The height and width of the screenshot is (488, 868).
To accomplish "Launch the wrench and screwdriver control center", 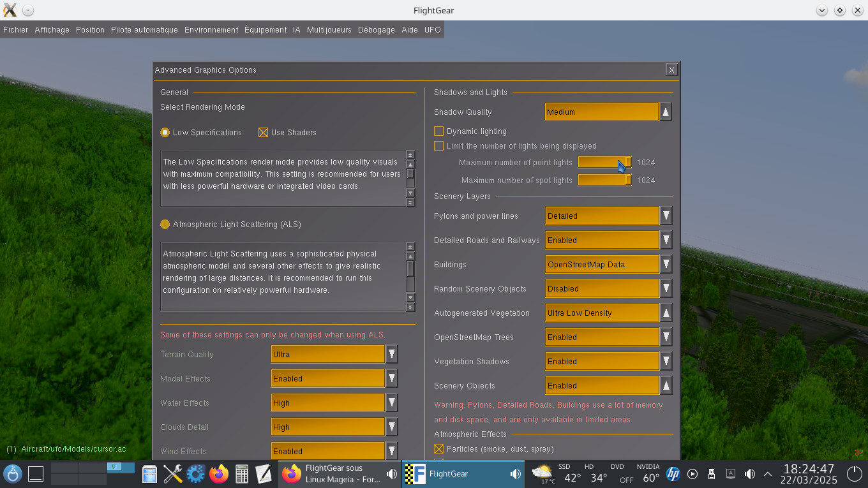I will pos(172,474).
